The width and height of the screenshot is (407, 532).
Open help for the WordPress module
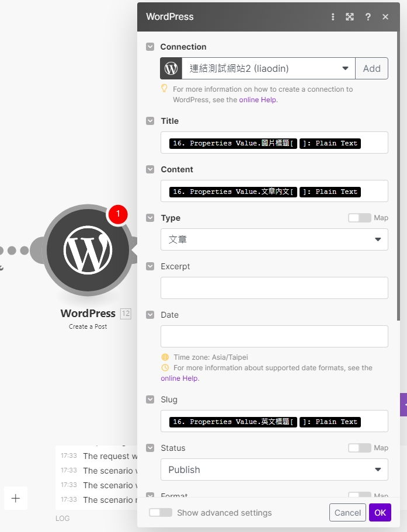368,17
